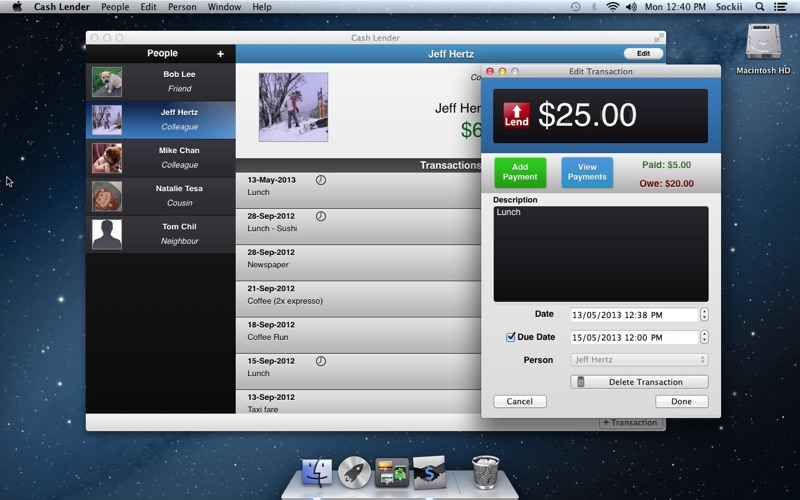The height and width of the screenshot is (500, 800).
Task: Open the Cash Lender application menu
Action: click(62, 7)
